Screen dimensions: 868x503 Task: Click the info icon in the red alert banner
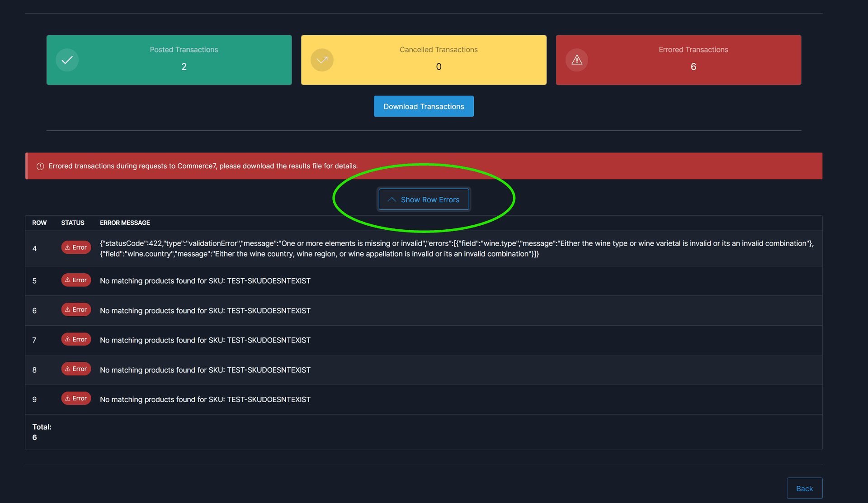coord(40,166)
